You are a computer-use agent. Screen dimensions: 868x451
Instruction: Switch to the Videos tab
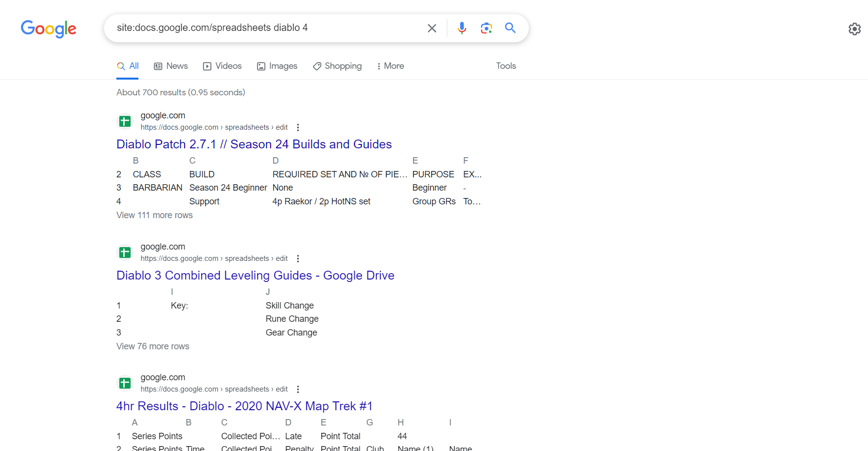tap(222, 66)
